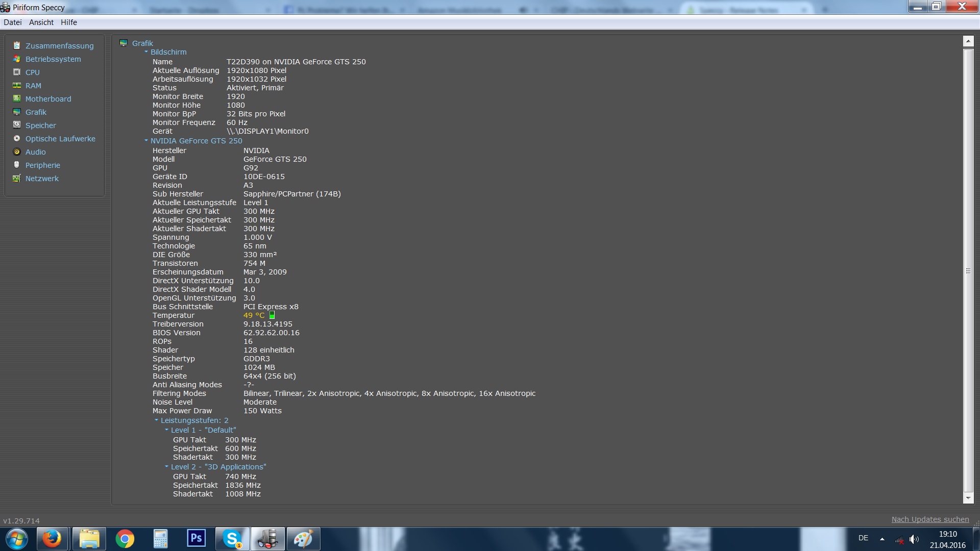
Task: Open the Windows Start button
Action: coord(17,539)
